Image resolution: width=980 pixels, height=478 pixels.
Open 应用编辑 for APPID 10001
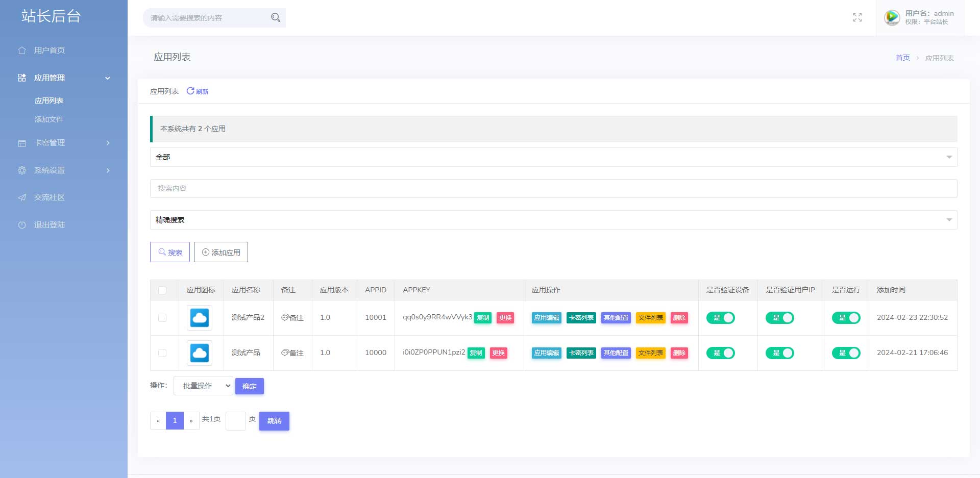pos(547,318)
